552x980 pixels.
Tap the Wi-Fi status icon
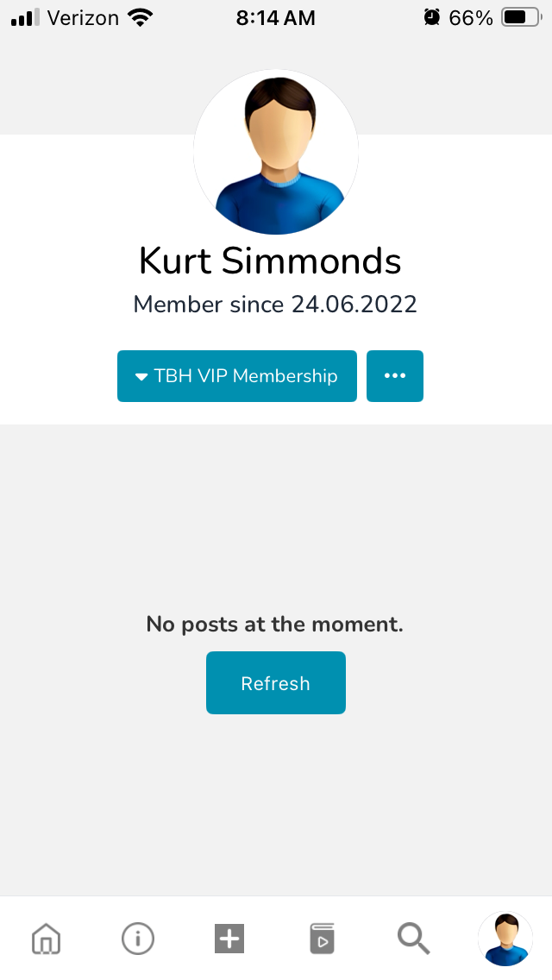pyautogui.click(x=137, y=17)
